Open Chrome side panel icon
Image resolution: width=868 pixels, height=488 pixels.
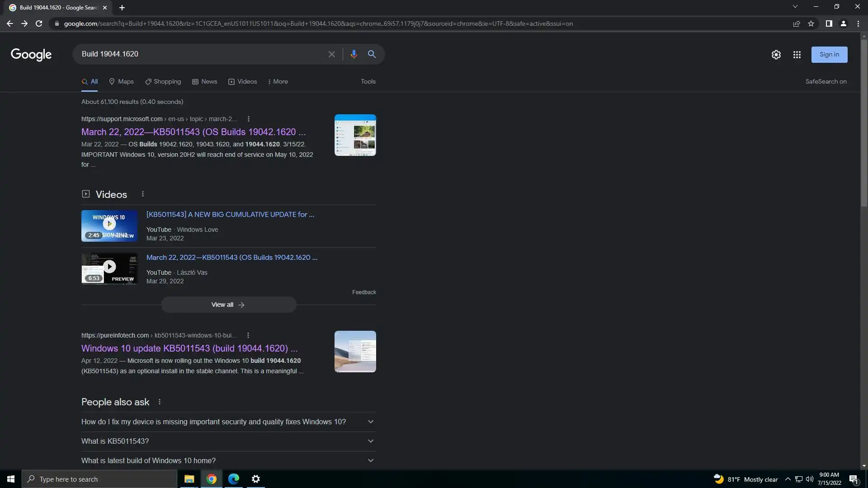pyautogui.click(x=829, y=23)
